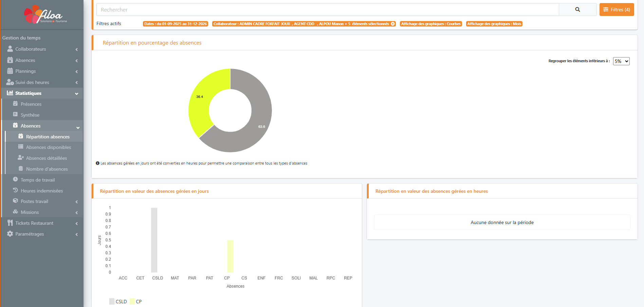Expand the Plannings menu chevron
The image size is (644, 307).
[77, 71]
